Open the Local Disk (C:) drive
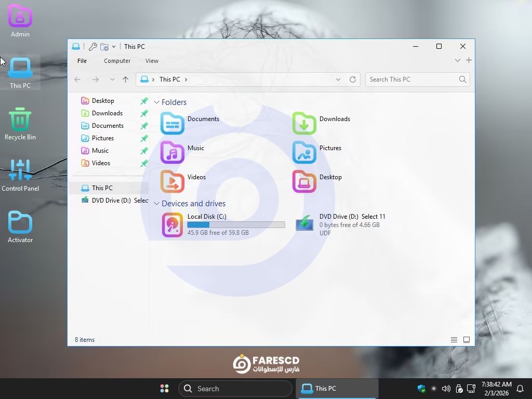This screenshot has width=532, height=399. (172, 224)
